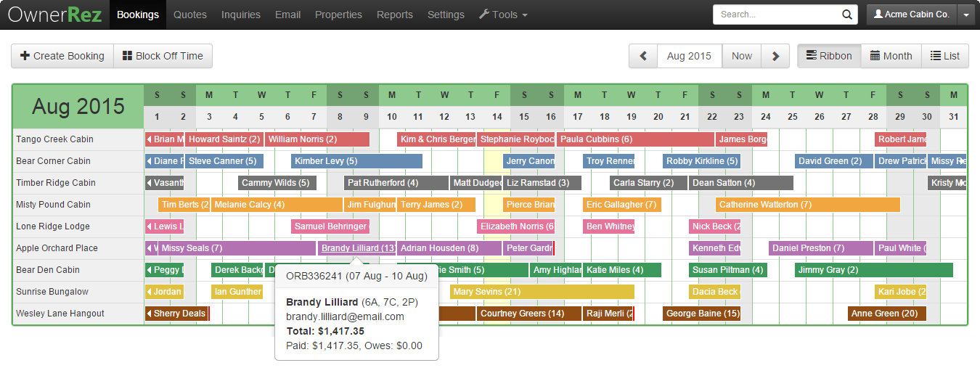Click the Block Off Time button
Image resolution: width=980 pixels, height=368 pixels.
coord(163,56)
